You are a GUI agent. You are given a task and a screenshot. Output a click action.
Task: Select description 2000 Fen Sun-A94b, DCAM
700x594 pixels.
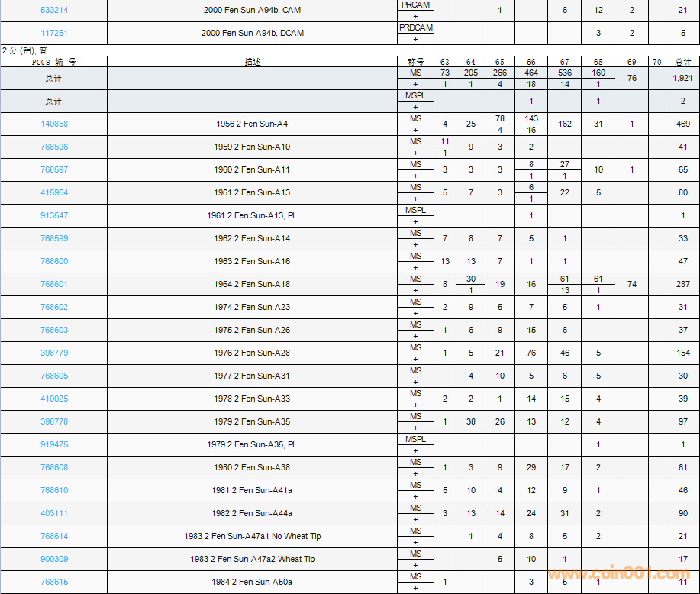pos(252,33)
